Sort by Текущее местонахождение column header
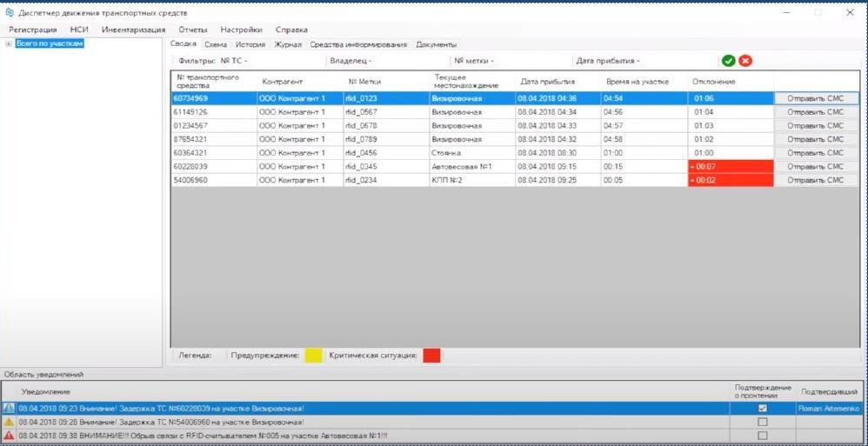868x446 pixels. point(472,82)
